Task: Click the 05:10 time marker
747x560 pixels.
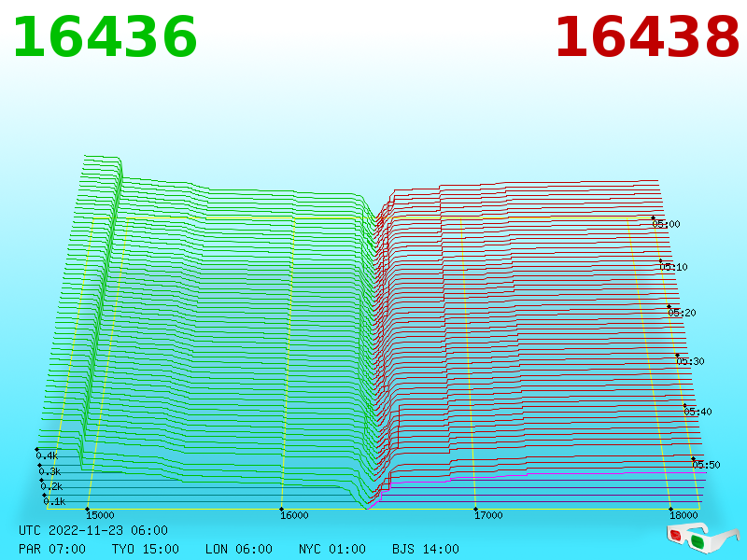Action: (673, 267)
